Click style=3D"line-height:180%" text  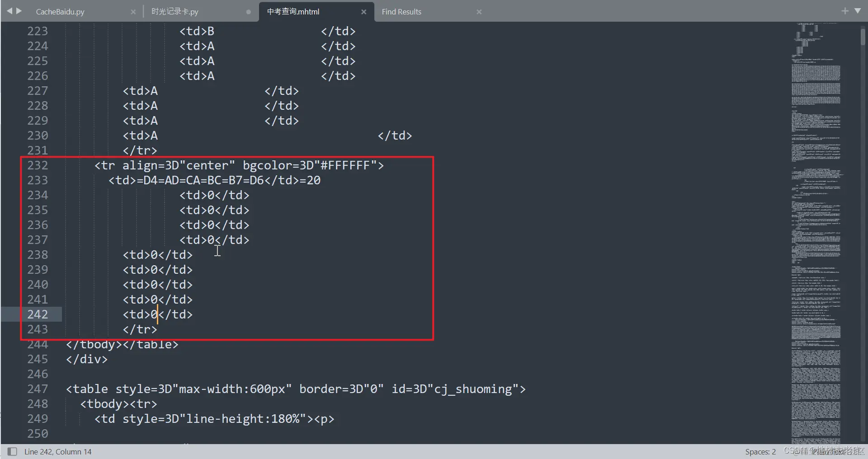215,419
